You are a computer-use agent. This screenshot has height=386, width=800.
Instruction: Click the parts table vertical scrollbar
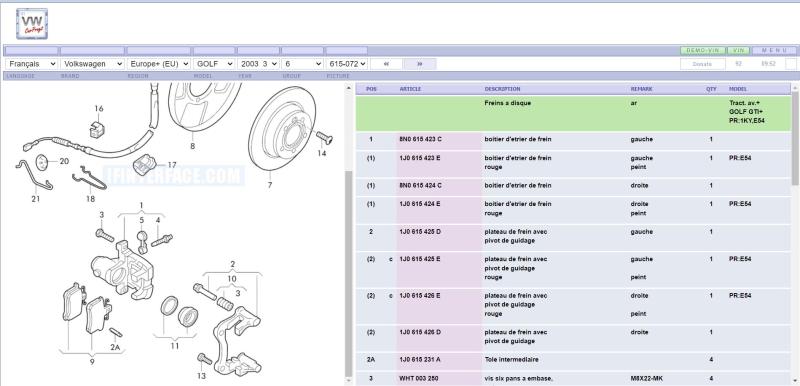[x=795, y=235]
